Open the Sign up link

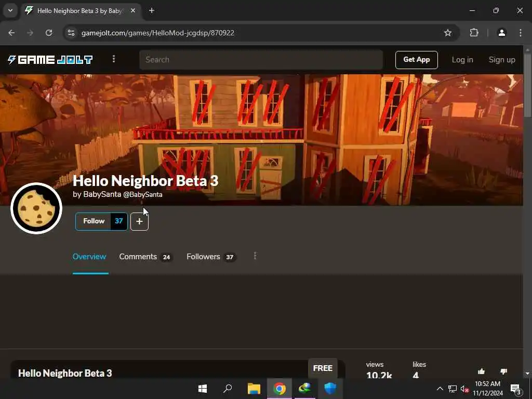502,60
